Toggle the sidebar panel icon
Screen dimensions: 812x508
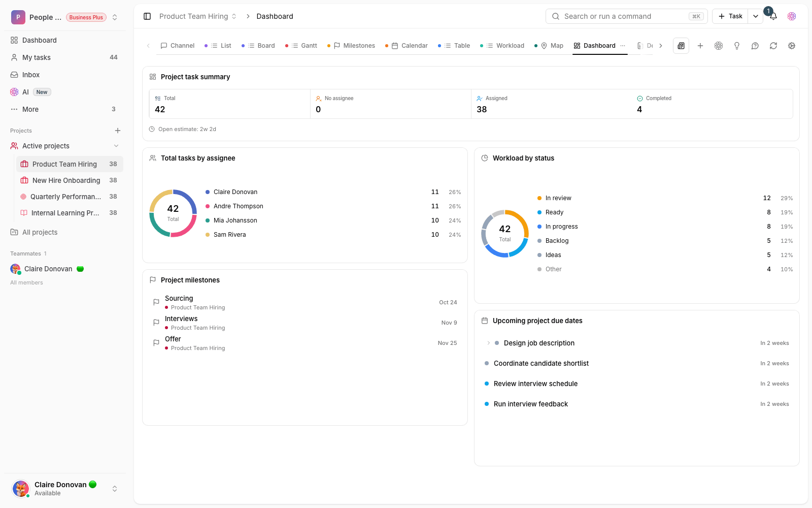[x=147, y=16]
